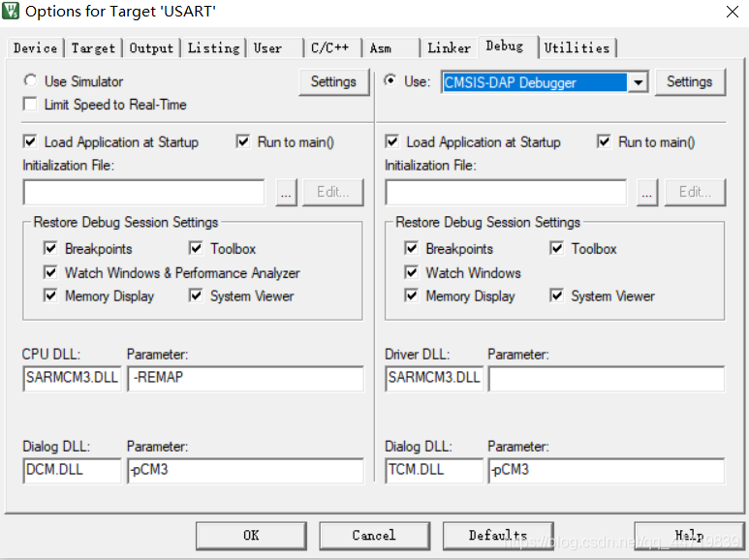
Task: Select the Use hardware debugger radio button
Action: click(x=390, y=80)
